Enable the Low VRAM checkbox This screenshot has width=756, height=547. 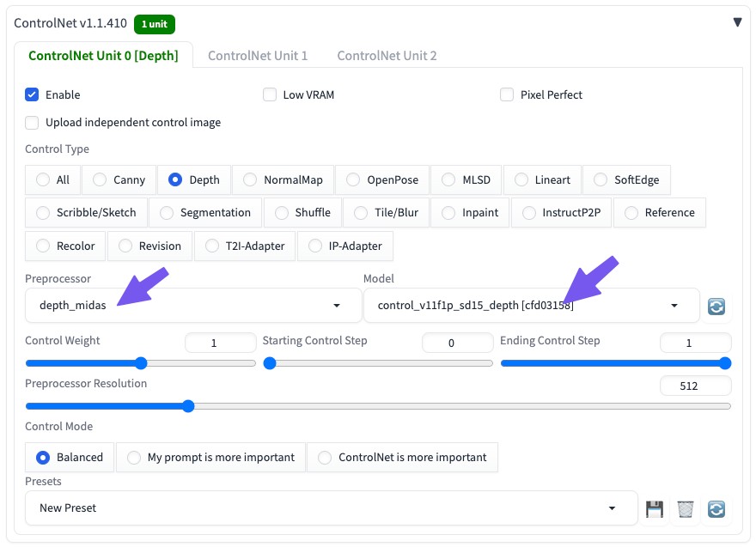pyautogui.click(x=270, y=94)
